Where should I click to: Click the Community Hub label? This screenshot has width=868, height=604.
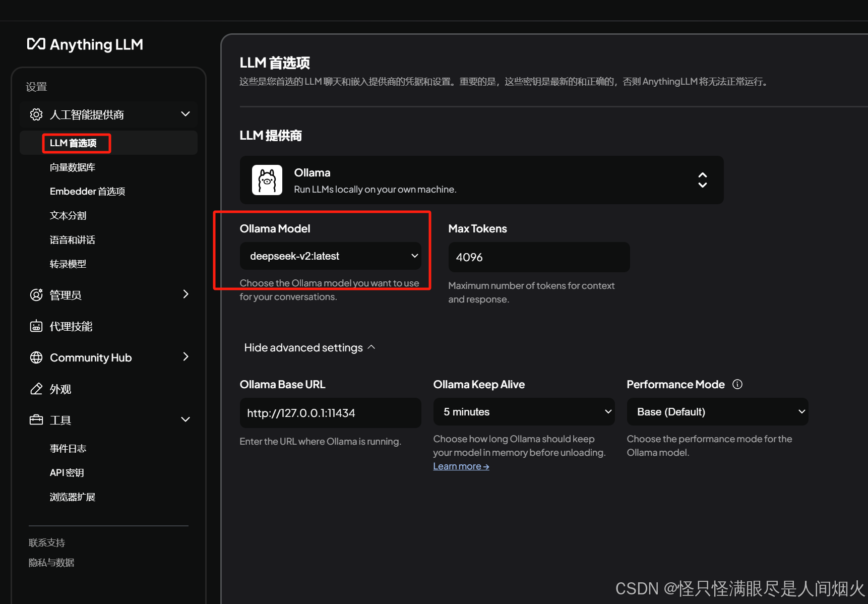coord(91,357)
